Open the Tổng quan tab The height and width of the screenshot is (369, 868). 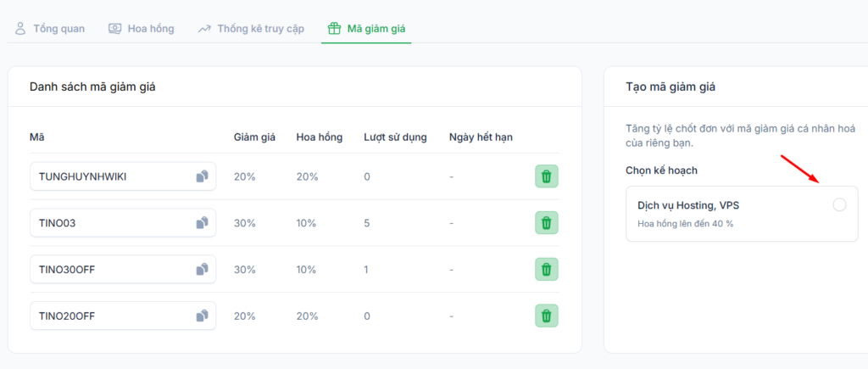(x=50, y=29)
